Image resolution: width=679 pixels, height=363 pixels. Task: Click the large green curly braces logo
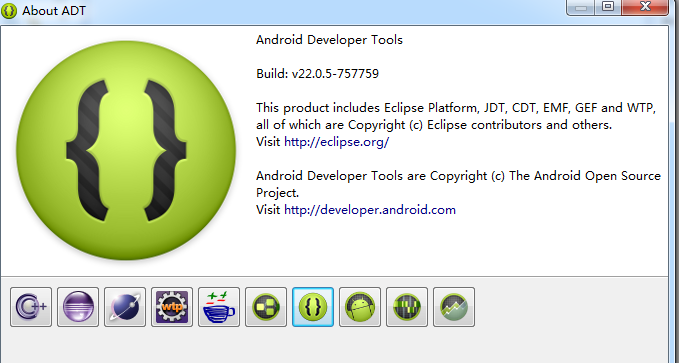click(126, 150)
